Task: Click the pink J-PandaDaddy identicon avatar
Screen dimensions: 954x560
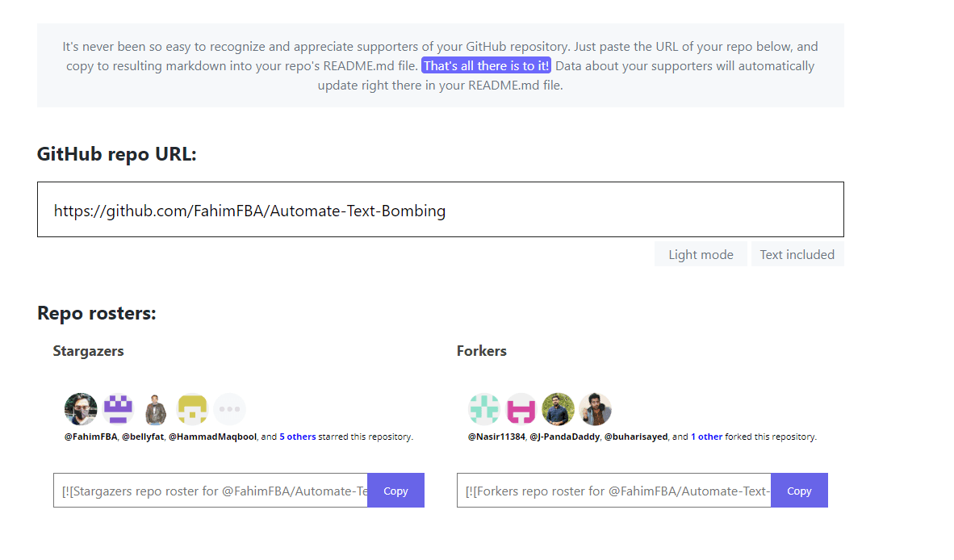Action: pyautogui.click(x=521, y=409)
